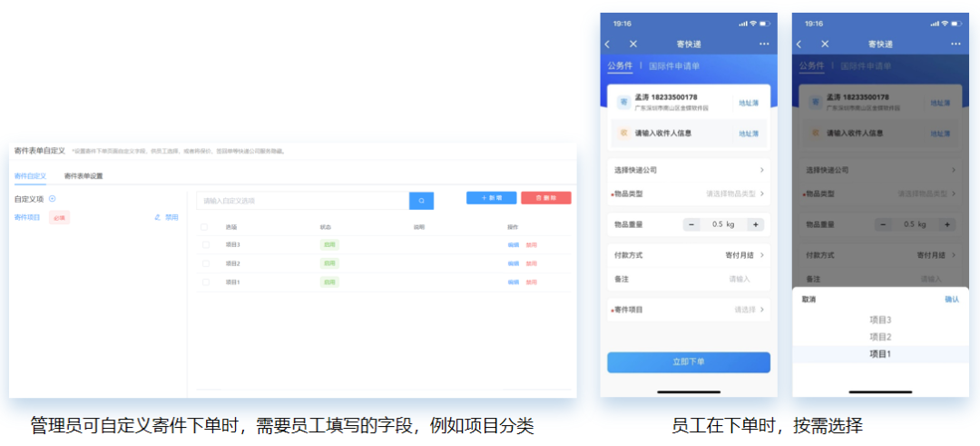Tap recipient row 地址簿 link in undimmed phone
Image resolution: width=980 pixels, height=446 pixels.
pyautogui.click(x=749, y=134)
